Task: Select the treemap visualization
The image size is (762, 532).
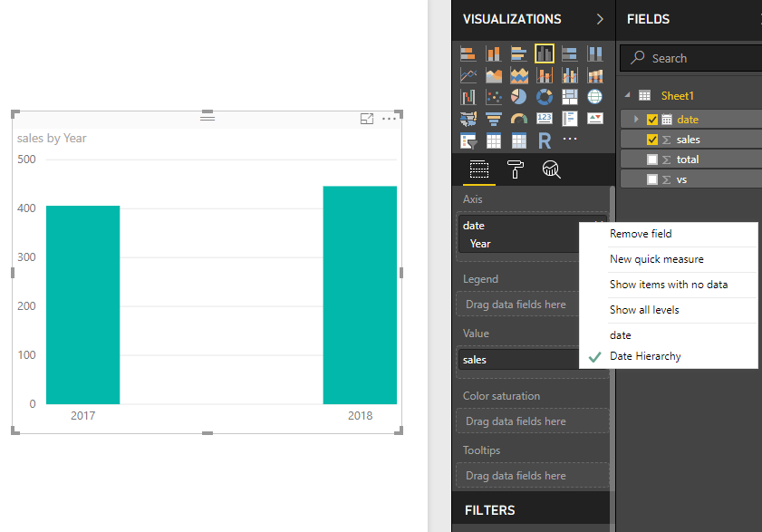Action: coord(570,97)
